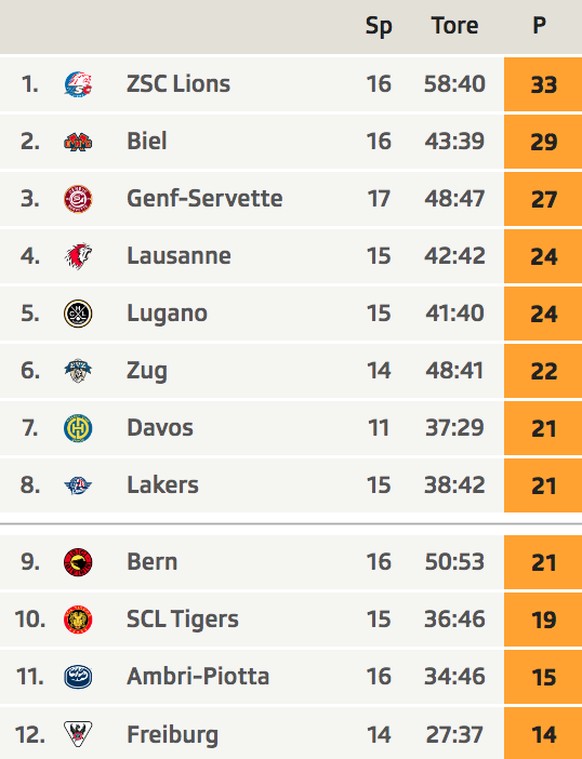Sort by the Sp column header

click(x=379, y=26)
